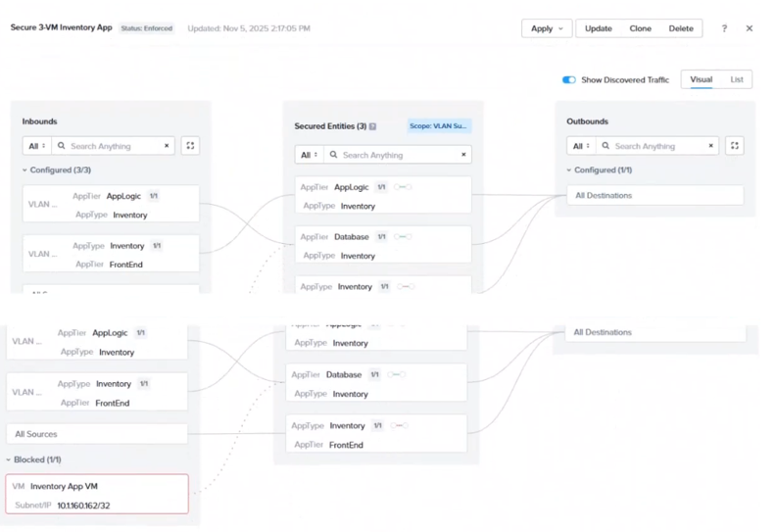Clear the Secured Entities search with X
776x532 pixels.
(463, 155)
